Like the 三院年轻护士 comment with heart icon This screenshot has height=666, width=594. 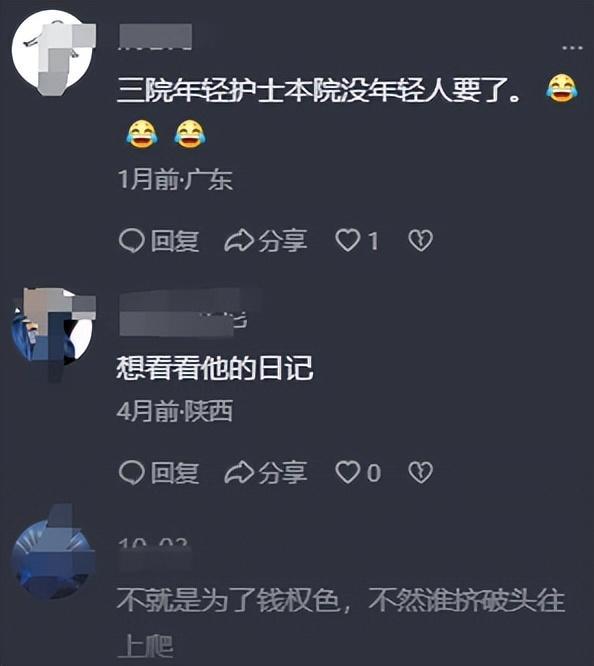click(348, 240)
